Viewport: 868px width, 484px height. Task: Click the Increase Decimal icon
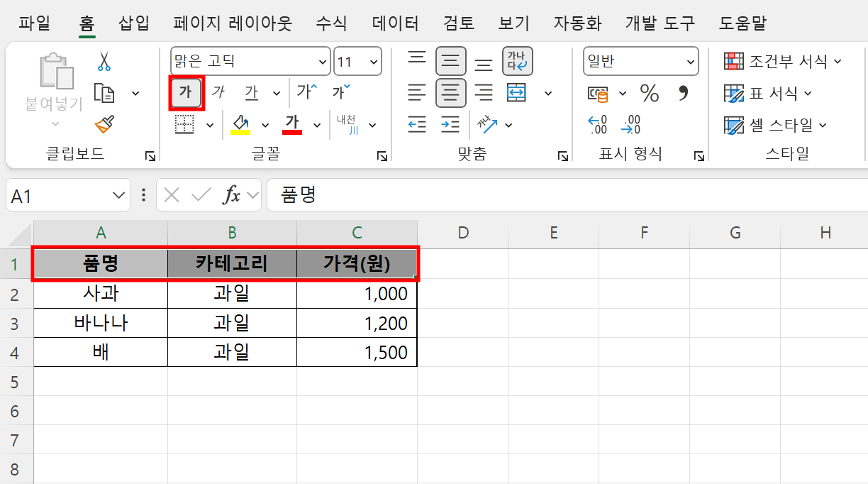coord(598,125)
